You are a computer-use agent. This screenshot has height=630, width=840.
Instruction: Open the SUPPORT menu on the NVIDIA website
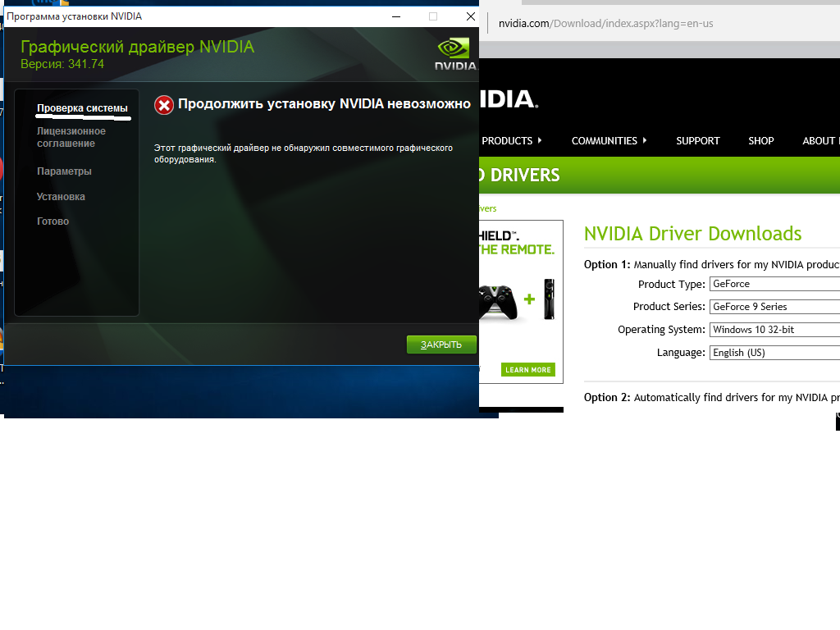pos(697,141)
